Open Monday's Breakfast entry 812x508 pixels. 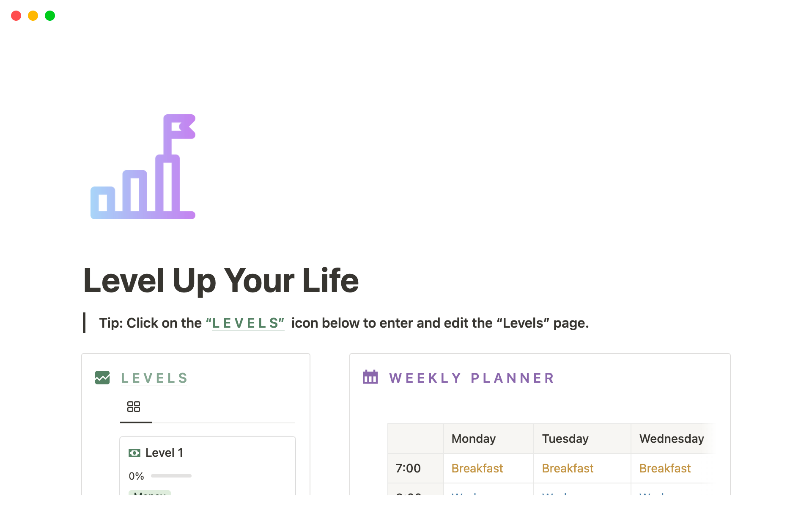[477, 468]
